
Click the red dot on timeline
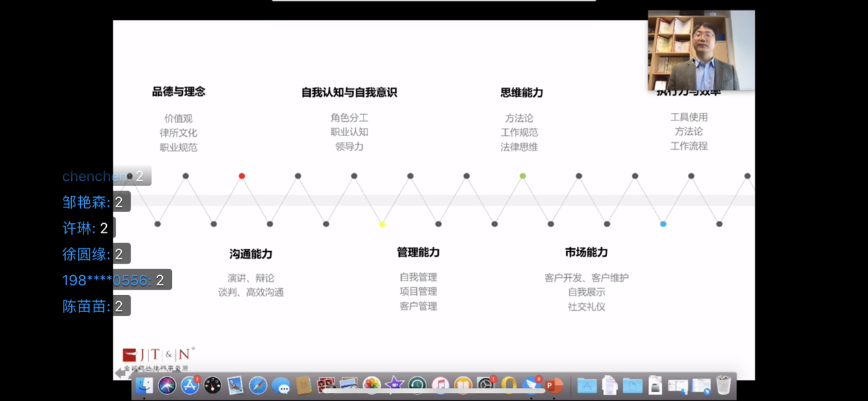[x=242, y=176]
